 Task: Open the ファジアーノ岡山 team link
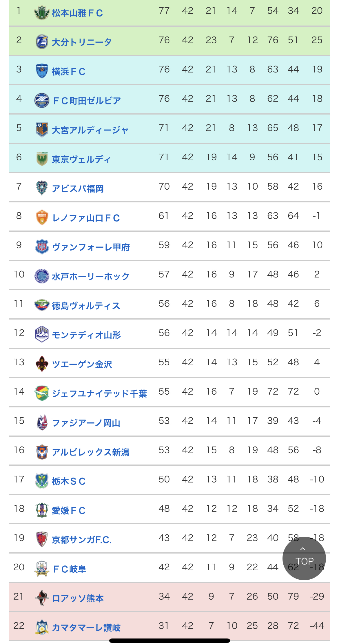pyautogui.click(x=86, y=423)
